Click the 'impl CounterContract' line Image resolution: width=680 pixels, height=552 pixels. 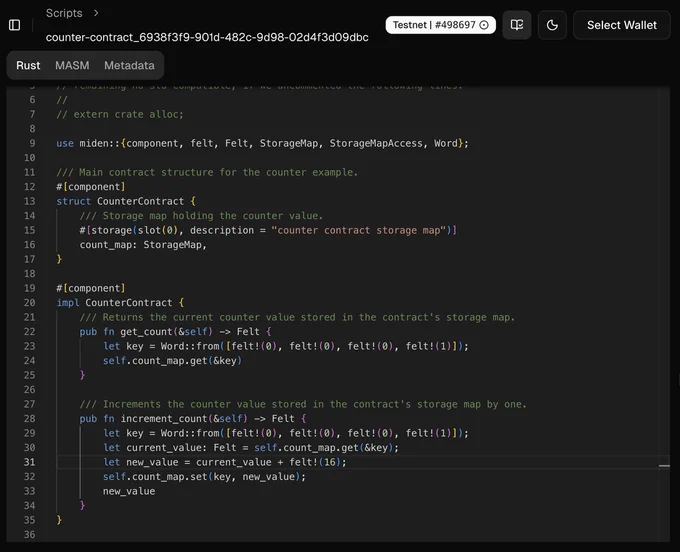(120, 303)
